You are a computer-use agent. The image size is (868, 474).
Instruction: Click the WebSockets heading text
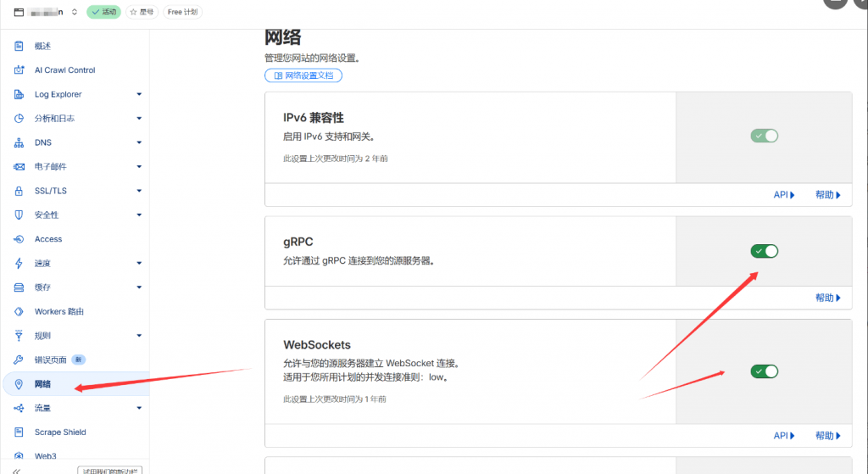coord(317,344)
